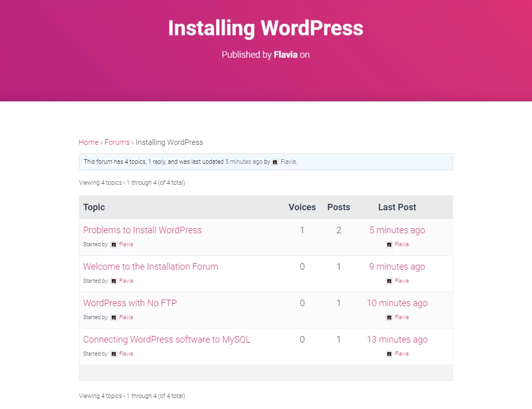Click author name Flavia in the page header
Screen dimensions: 532x409
pyautogui.click(x=285, y=54)
